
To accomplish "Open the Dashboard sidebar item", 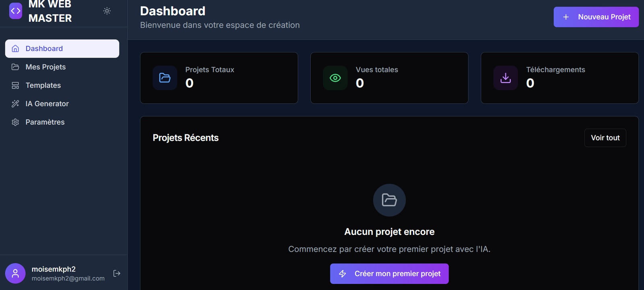I will pyautogui.click(x=62, y=49).
